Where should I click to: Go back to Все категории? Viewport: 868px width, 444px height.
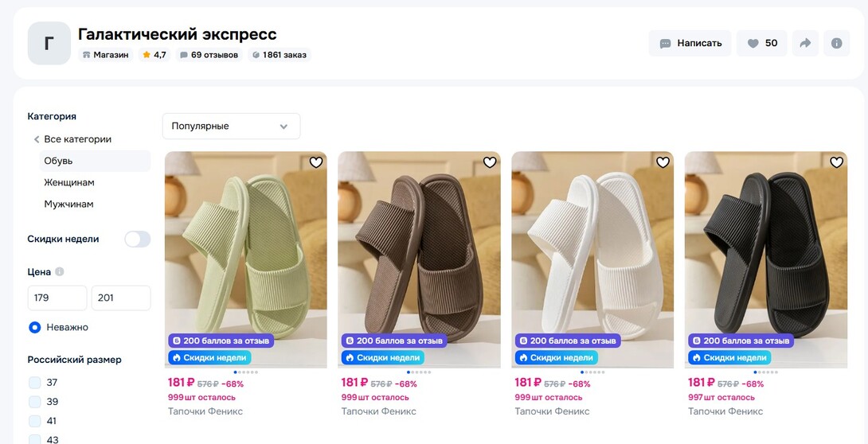(x=72, y=139)
